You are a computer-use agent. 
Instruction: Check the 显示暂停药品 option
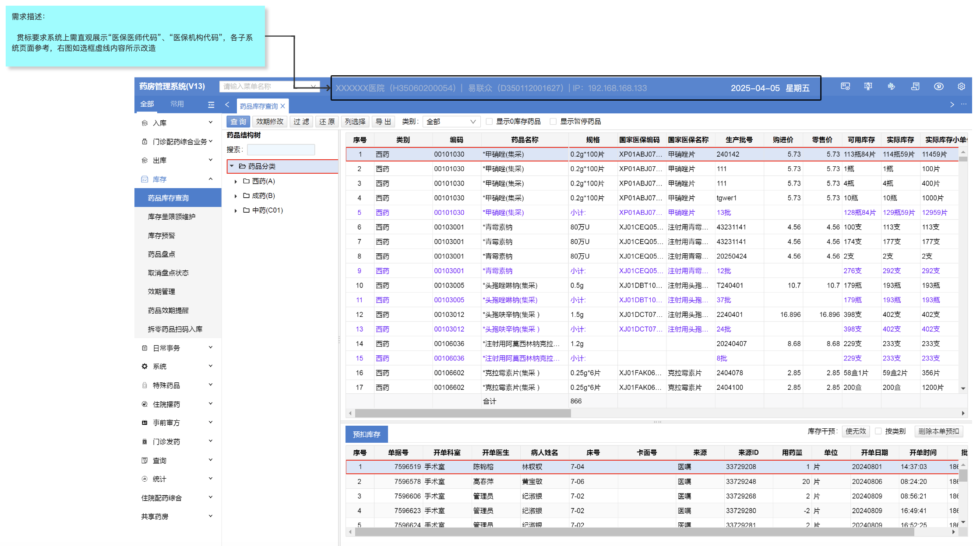tap(553, 122)
